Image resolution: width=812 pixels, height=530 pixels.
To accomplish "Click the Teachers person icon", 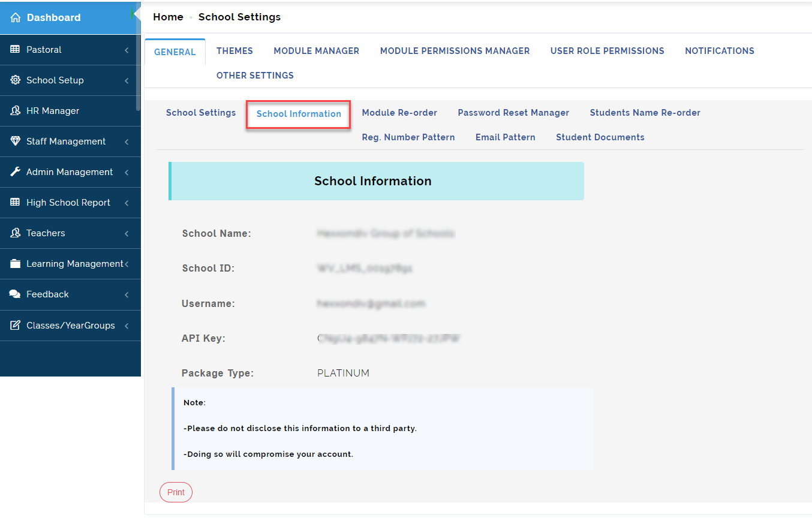I will [16, 233].
